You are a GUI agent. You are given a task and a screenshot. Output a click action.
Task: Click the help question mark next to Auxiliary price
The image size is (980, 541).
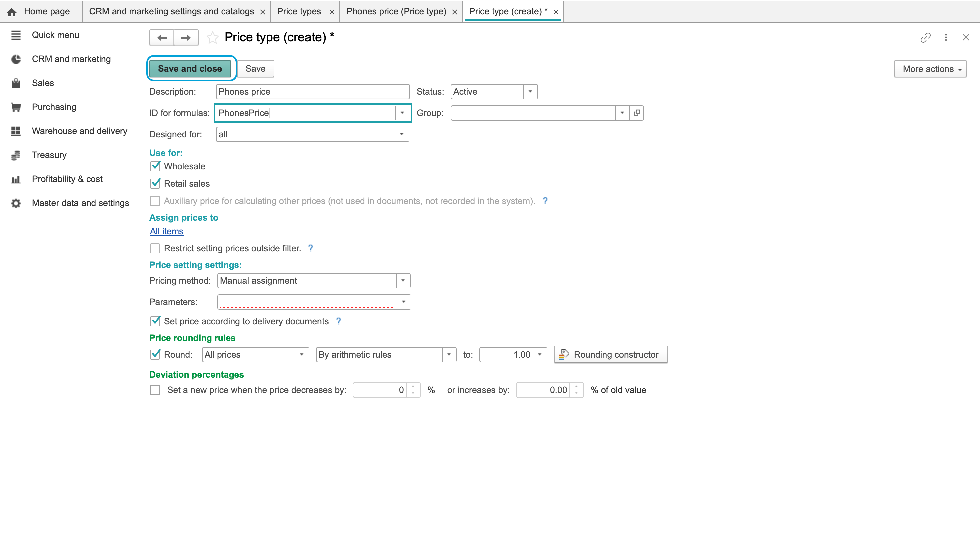tap(545, 201)
